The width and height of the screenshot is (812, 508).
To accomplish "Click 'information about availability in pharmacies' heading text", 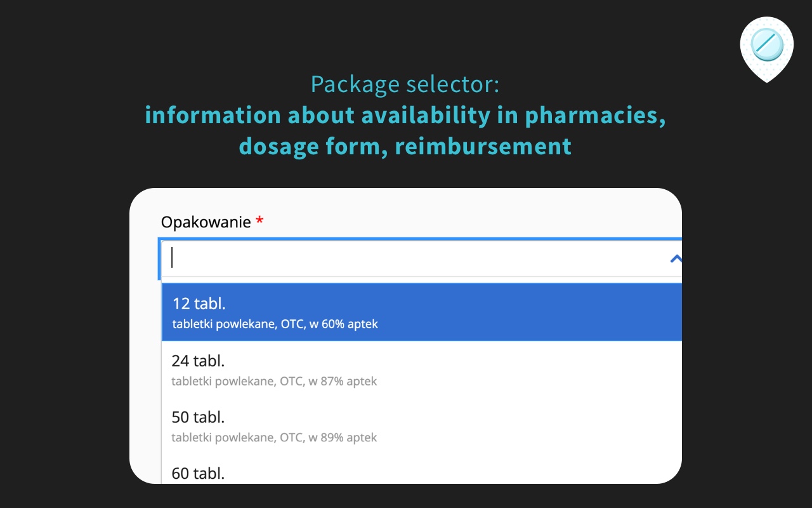I will coord(405,116).
